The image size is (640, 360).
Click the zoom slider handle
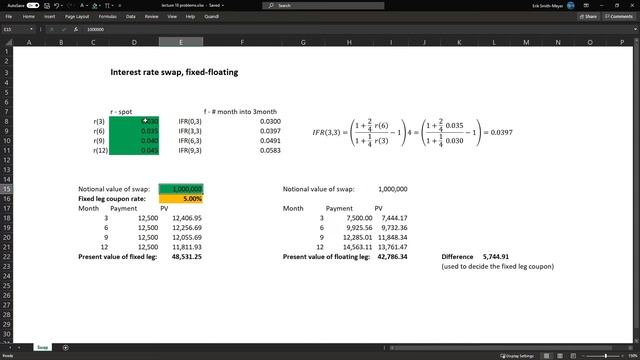tap(606, 356)
